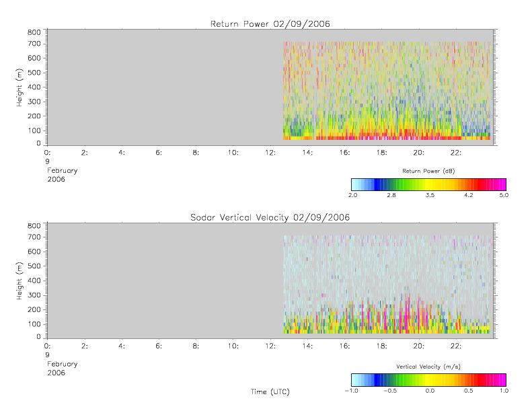Click the colored data region of Vertical Velocity plot
Viewport: 532px width, 411px height.
point(387,284)
